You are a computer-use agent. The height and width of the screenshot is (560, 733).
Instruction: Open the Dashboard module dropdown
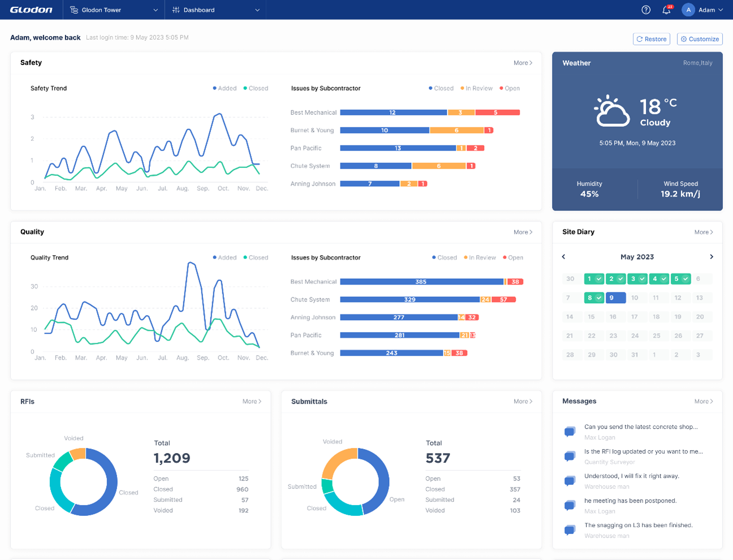tap(215, 10)
